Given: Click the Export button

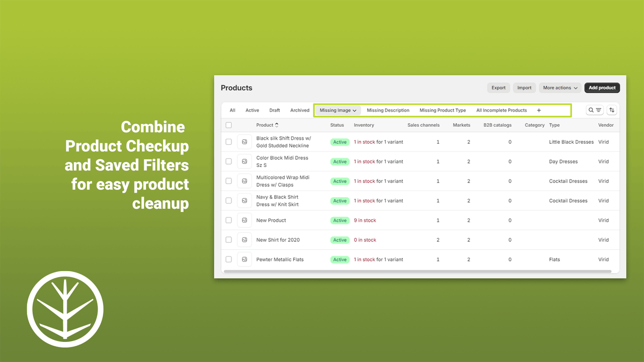Looking at the screenshot, I should pyautogui.click(x=498, y=87).
